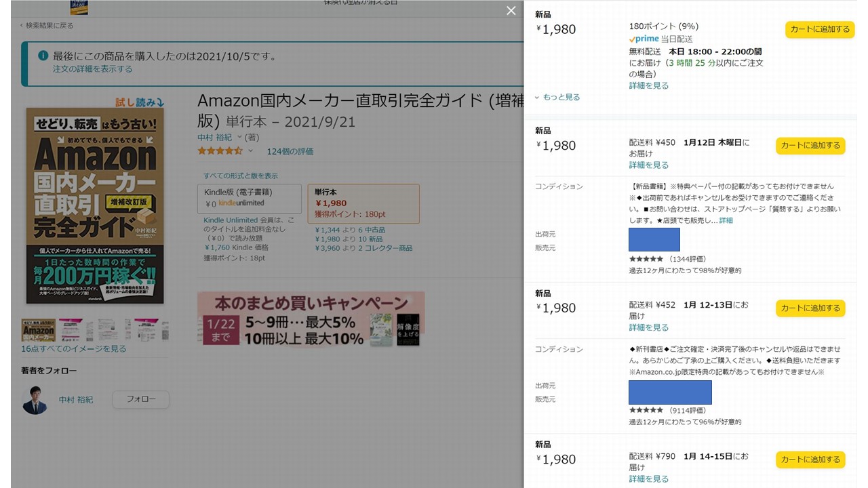Open 詳細を見る under the ¥450 shipping offer
Viewport: 868px width, 488px height.
coord(649,165)
